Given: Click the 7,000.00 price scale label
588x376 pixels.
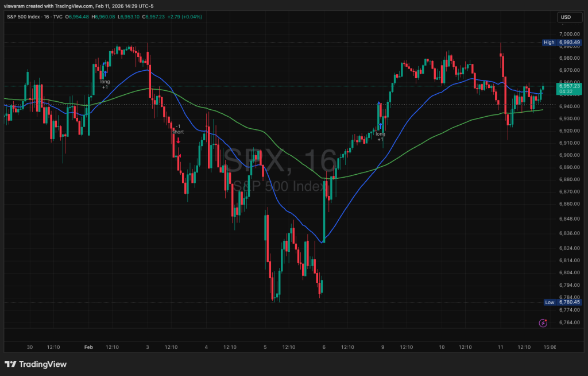Looking at the screenshot, I should [569, 34].
